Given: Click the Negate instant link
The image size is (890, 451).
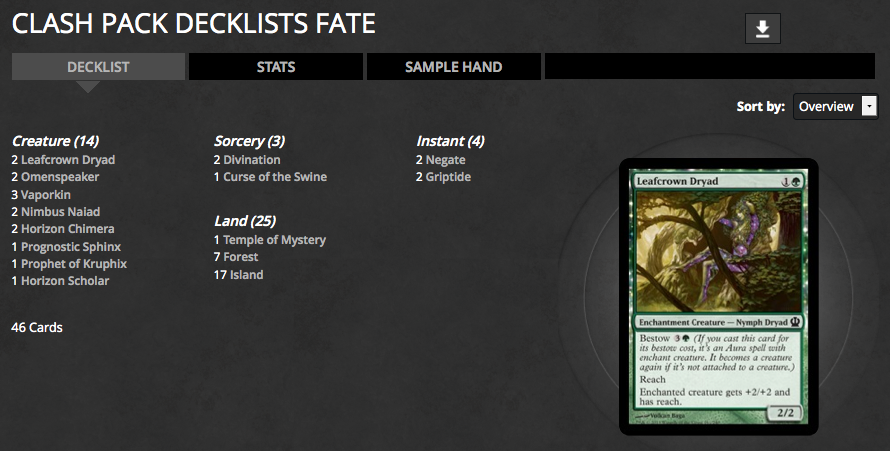Looking at the screenshot, I should coord(446,160).
